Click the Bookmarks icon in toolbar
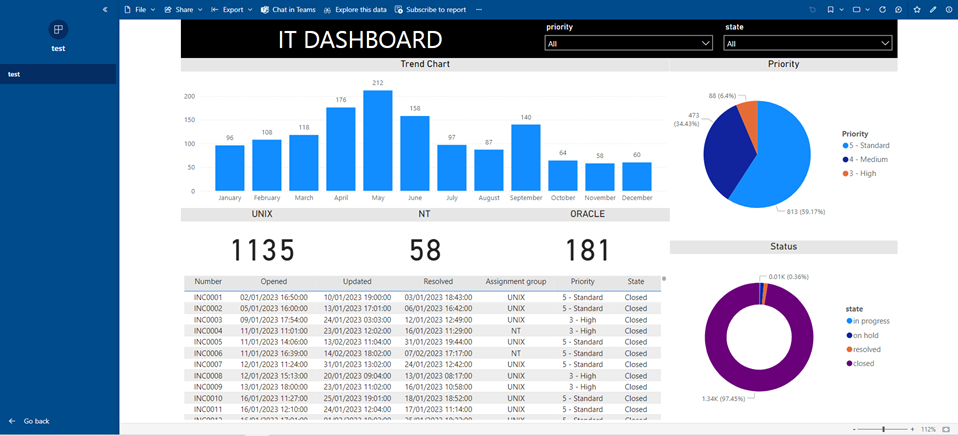This screenshot has width=958, height=436. pos(830,9)
